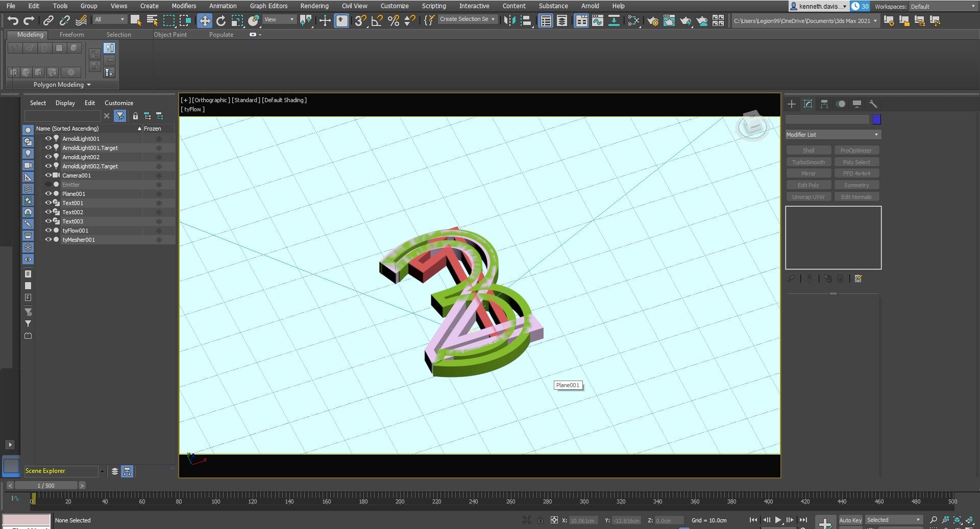The image size is (980, 529).
Task: Toggle the Angle Snap icon
Action: (377, 20)
